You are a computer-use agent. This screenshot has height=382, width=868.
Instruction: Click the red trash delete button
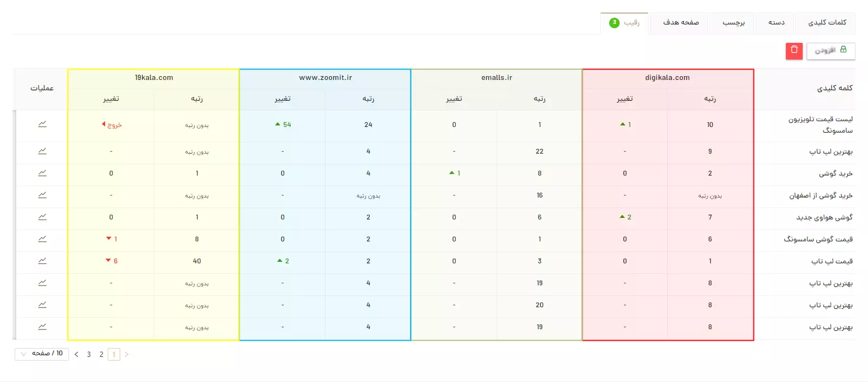[794, 51]
